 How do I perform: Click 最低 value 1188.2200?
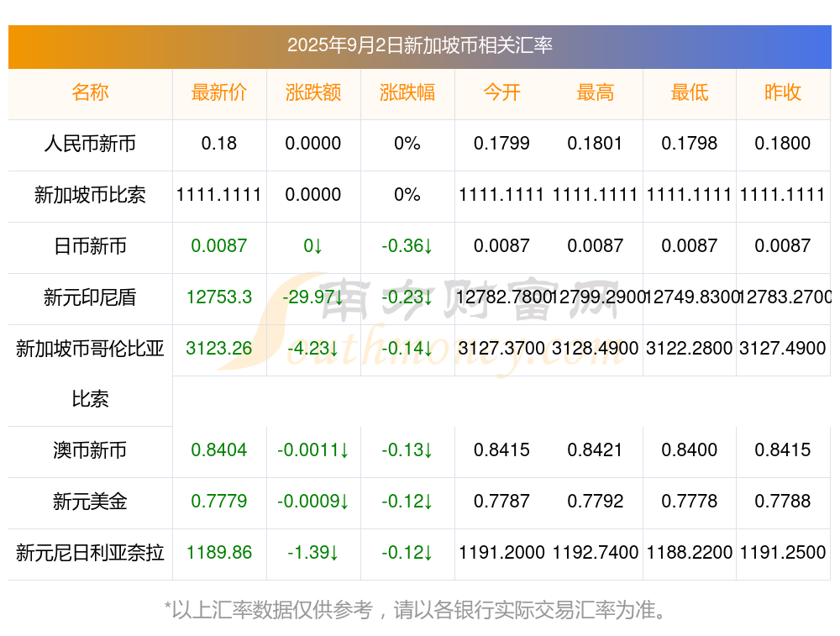click(x=690, y=553)
